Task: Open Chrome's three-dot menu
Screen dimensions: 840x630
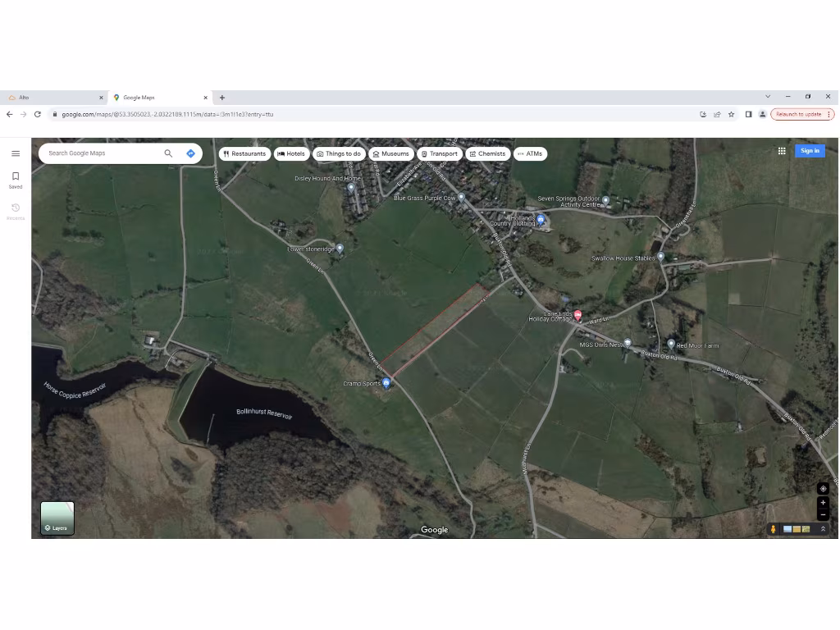Action: pos(829,115)
